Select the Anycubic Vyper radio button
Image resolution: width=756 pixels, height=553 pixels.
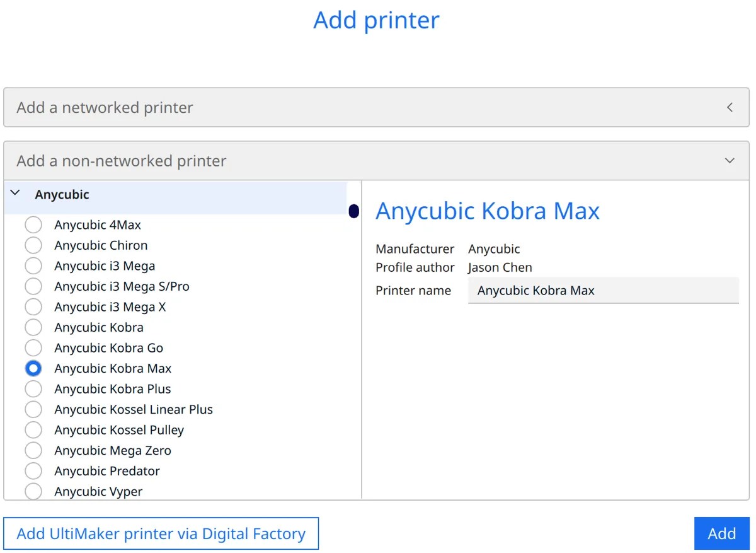click(x=33, y=491)
